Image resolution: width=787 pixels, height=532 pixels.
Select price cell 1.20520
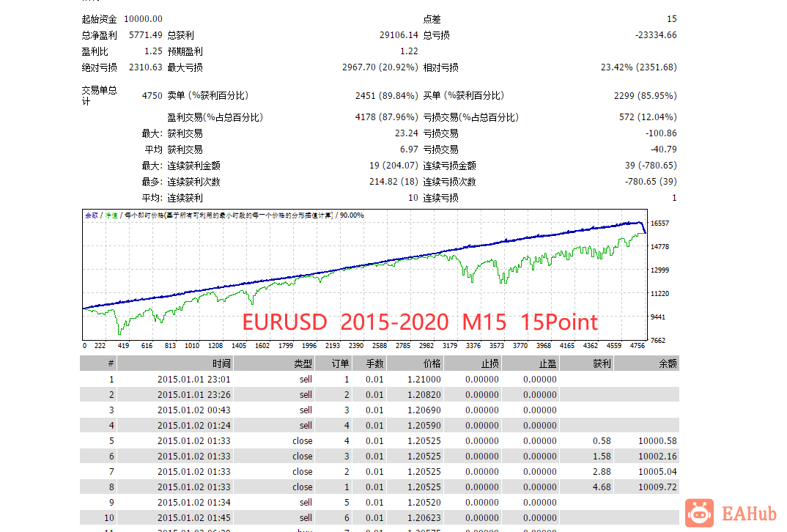point(424,503)
